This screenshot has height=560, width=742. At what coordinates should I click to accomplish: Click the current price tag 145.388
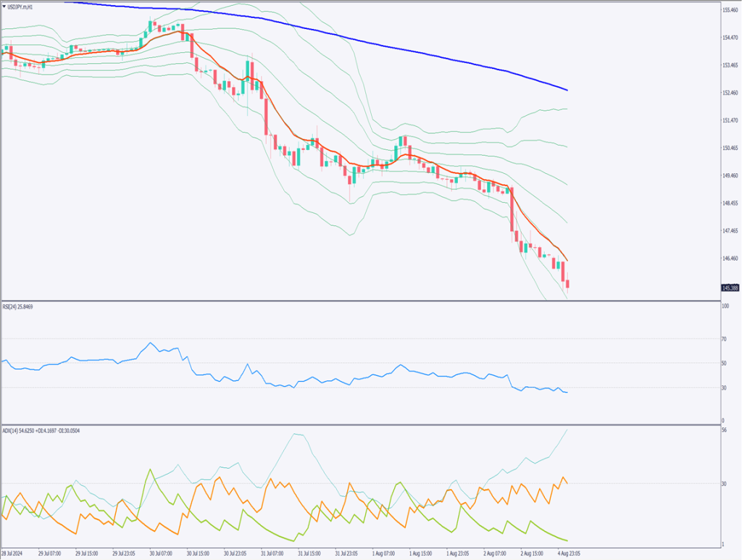(730, 288)
